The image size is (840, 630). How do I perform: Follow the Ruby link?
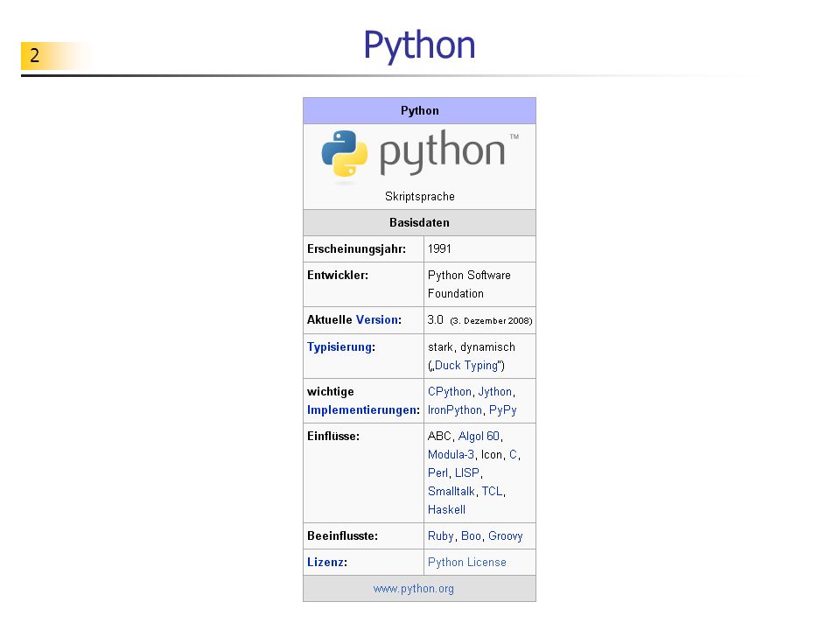click(x=441, y=535)
